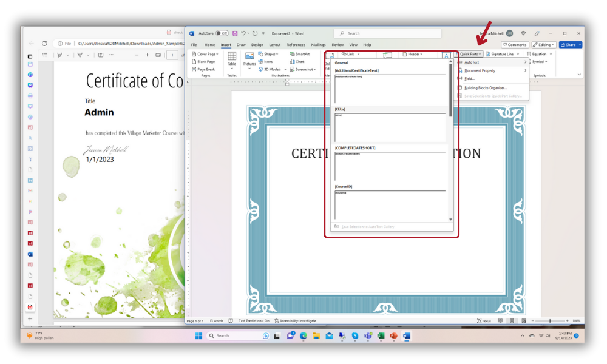Click the zoom in plus in Word status bar
Screen dimensions: 607x364
[x=567, y=321]
